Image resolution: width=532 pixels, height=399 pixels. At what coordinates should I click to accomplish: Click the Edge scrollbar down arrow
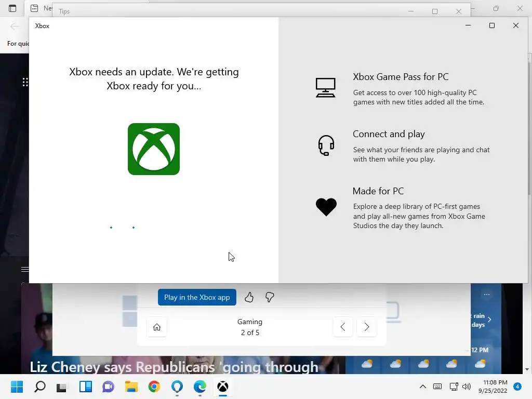point(527,369)
